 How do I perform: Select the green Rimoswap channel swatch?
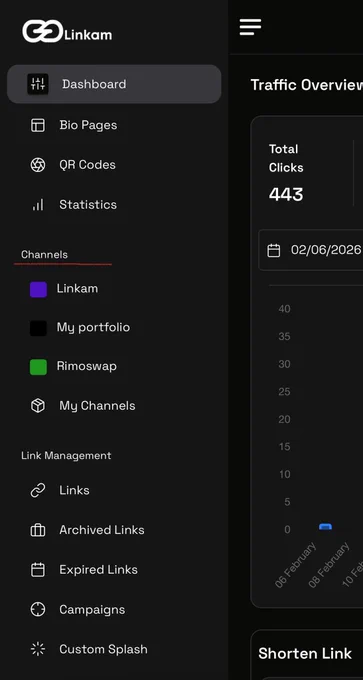click(38, 367)
